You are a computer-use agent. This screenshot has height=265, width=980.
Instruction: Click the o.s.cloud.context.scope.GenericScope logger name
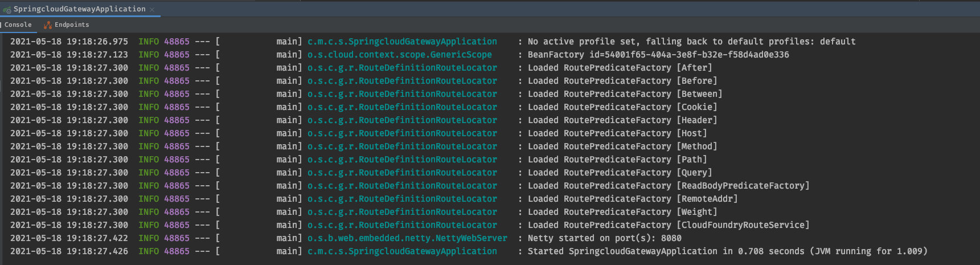tap(399, 55)
